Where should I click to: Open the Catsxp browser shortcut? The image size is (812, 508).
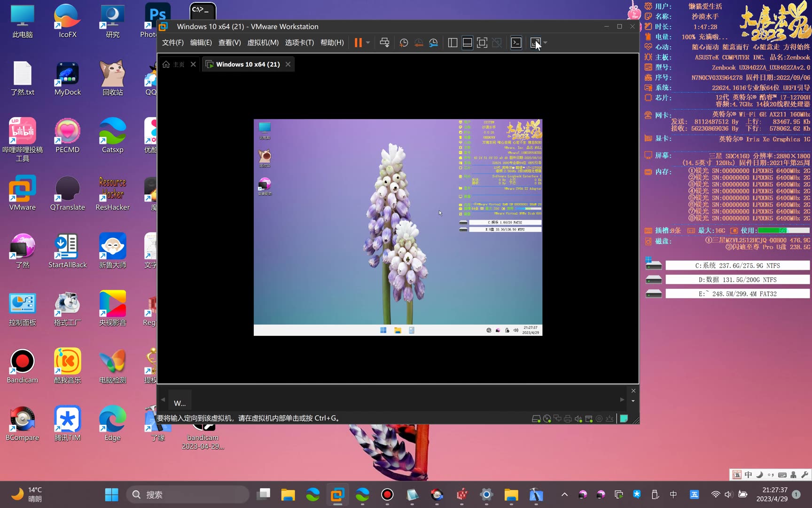113,136
